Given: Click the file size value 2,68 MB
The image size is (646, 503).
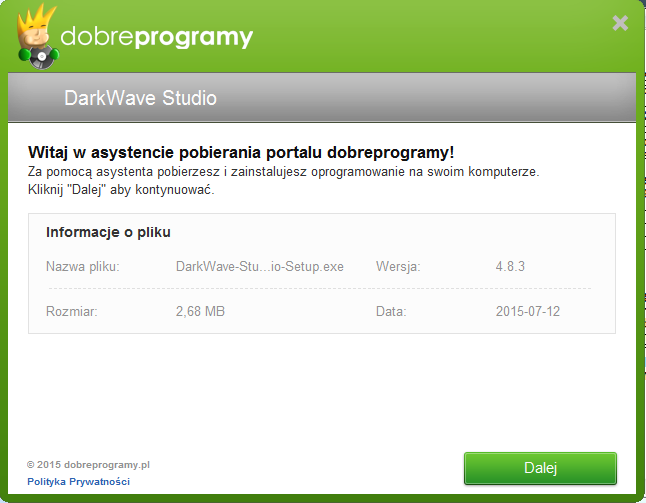Looking at the screenshot, I should (x=200, y=311).
